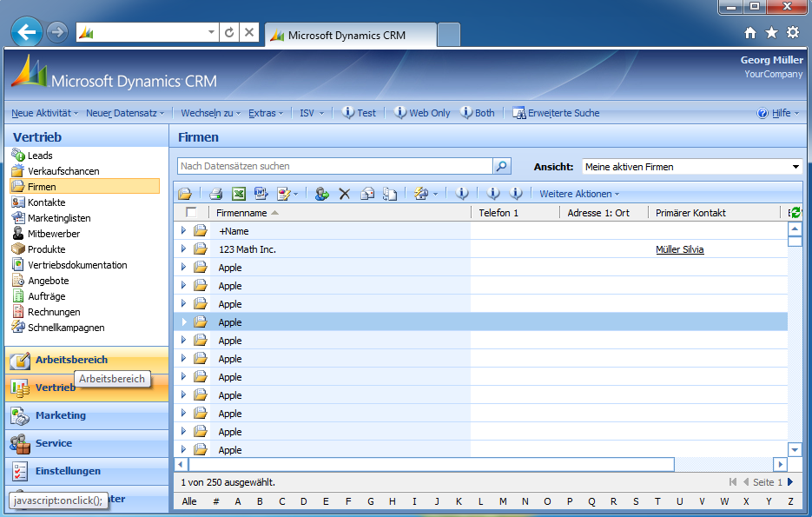Open the Weitere Aktionen dropdown

pyautogui.click(x=579, y=194)
